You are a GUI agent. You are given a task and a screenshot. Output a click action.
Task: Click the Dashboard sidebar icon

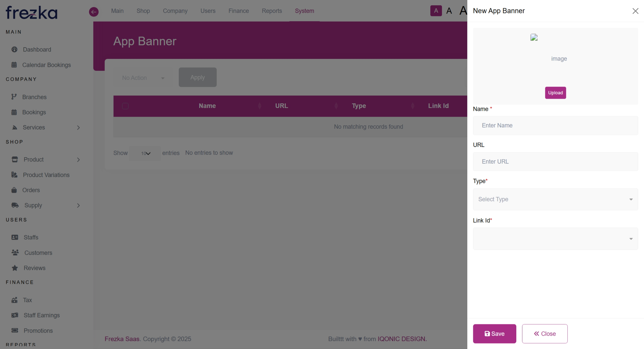14,49
